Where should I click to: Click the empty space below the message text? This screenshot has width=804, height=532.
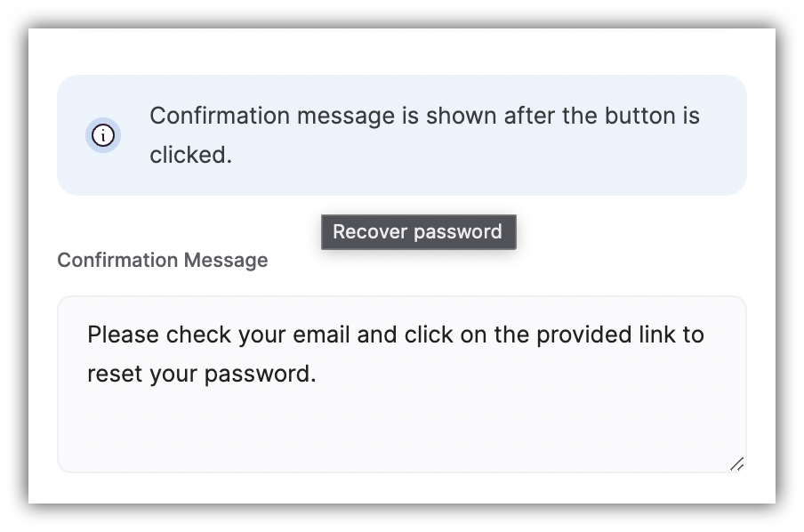(400, 427)
